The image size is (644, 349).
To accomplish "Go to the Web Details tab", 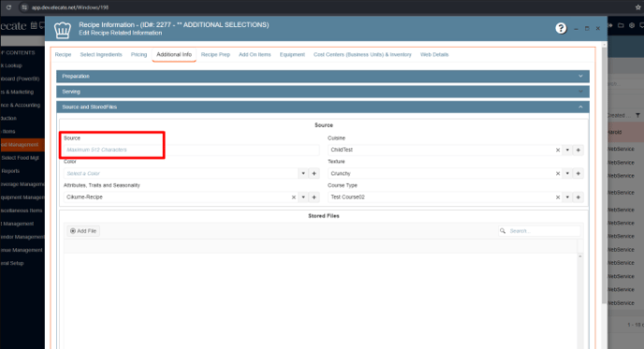I will tap(434, 54).
